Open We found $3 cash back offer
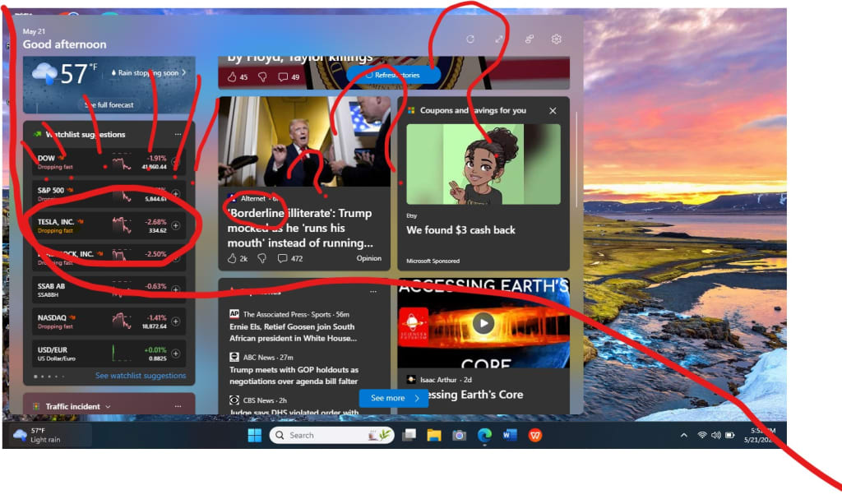Image resolution: width=842 pixels, height=504 pixels. coord(460,230)
